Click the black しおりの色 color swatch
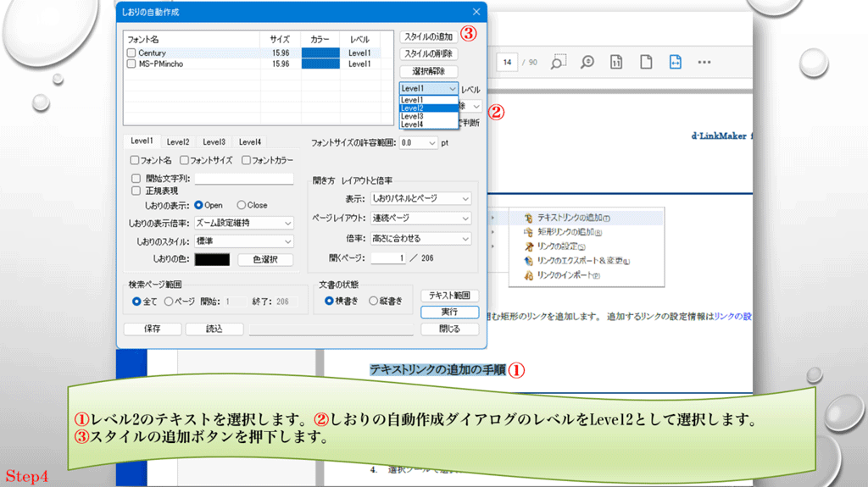 coord(213,260)
